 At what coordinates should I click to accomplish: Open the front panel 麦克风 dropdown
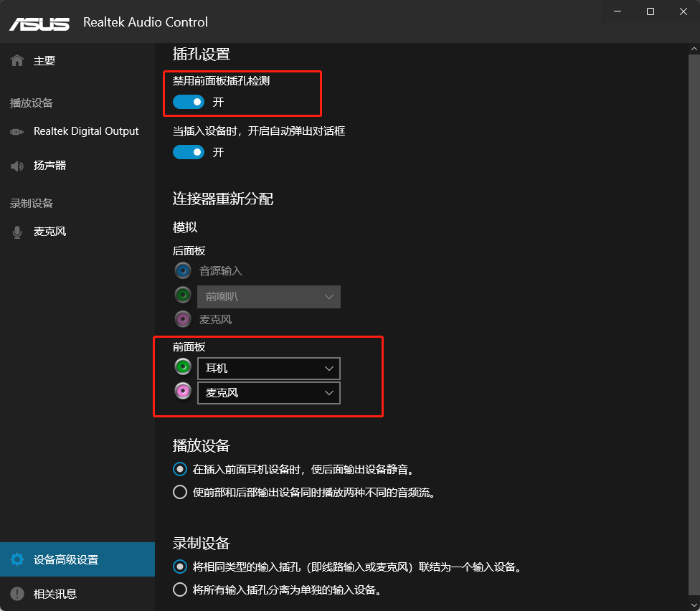268,393
